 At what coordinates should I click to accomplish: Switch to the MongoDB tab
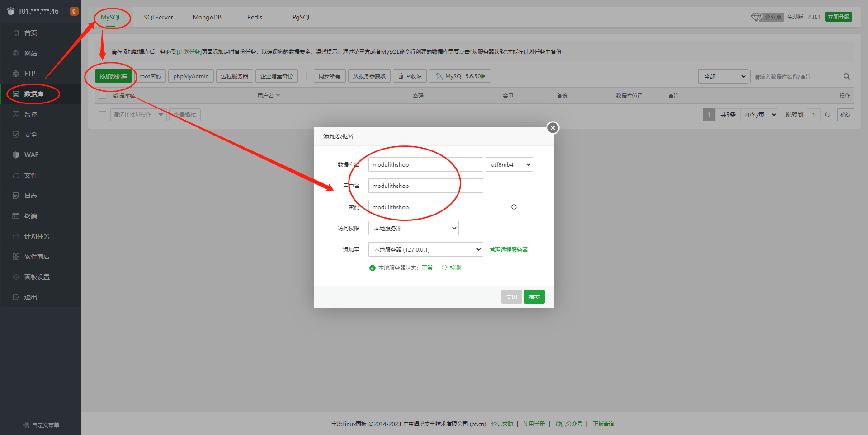point(207,17)
